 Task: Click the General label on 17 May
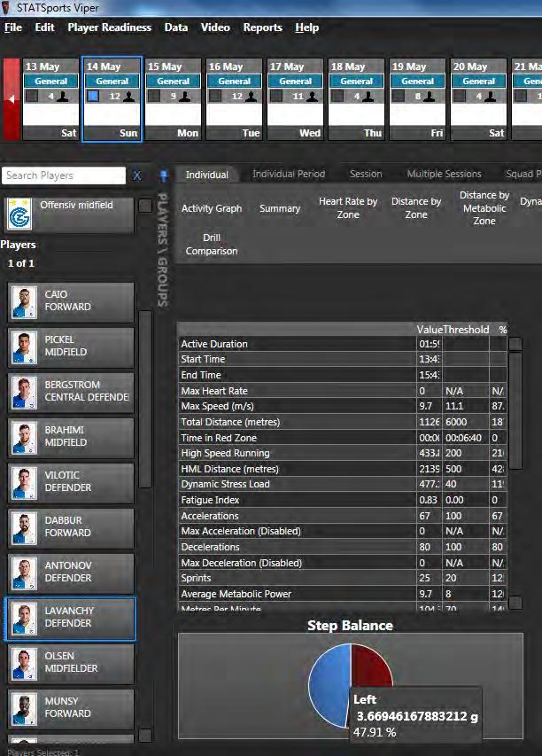click(x=295, y=81)
